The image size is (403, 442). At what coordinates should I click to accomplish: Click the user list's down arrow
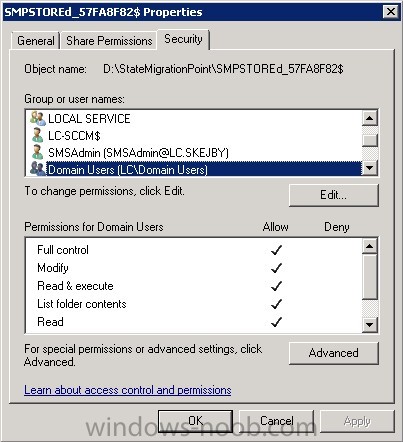(370, 168)
